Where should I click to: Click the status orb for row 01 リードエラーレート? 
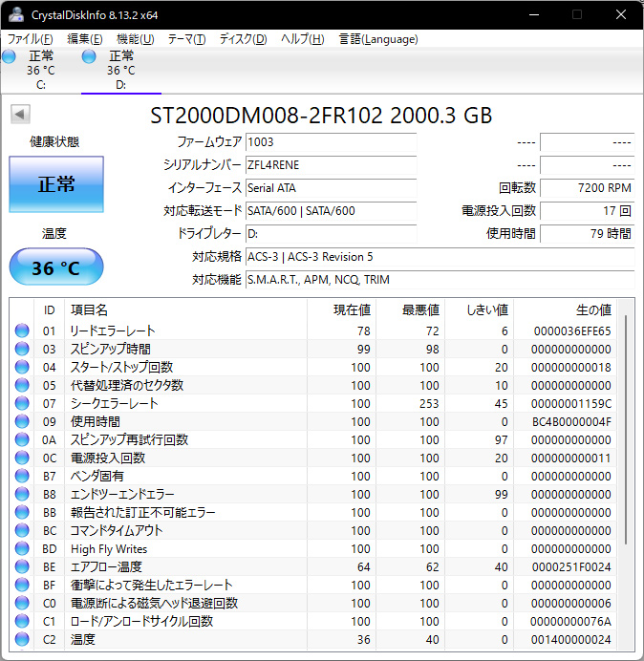click(x=22, y=330)
